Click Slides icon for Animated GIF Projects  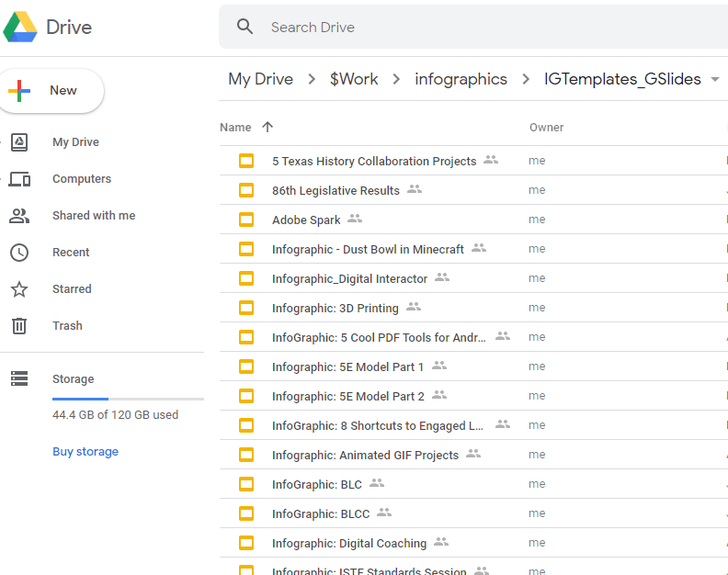[246, 455]
